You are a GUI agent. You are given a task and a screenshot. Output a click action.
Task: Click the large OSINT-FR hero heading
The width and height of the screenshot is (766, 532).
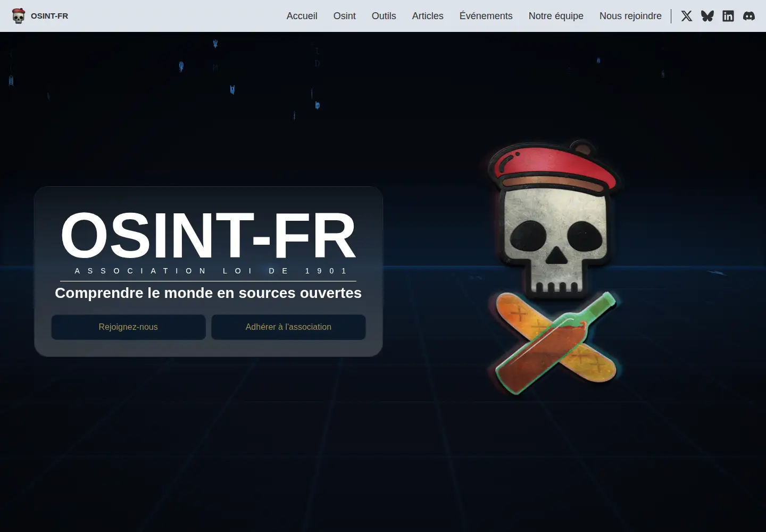click(208, 235)
